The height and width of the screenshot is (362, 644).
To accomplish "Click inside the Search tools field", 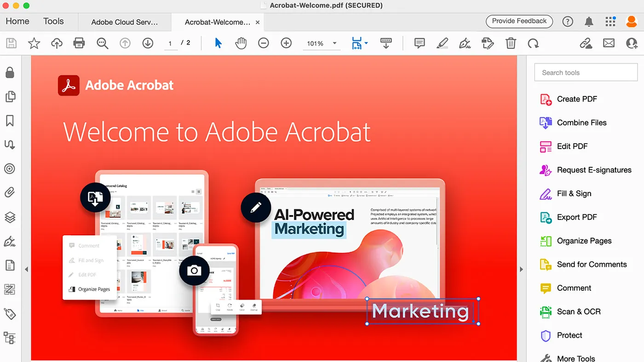I will pos(585,72).
